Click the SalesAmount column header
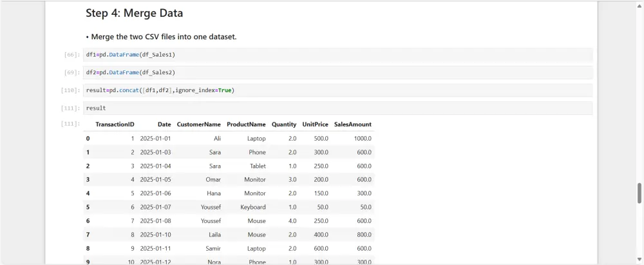The width and height of the screenshot is (644, 265). click(352, 124)
